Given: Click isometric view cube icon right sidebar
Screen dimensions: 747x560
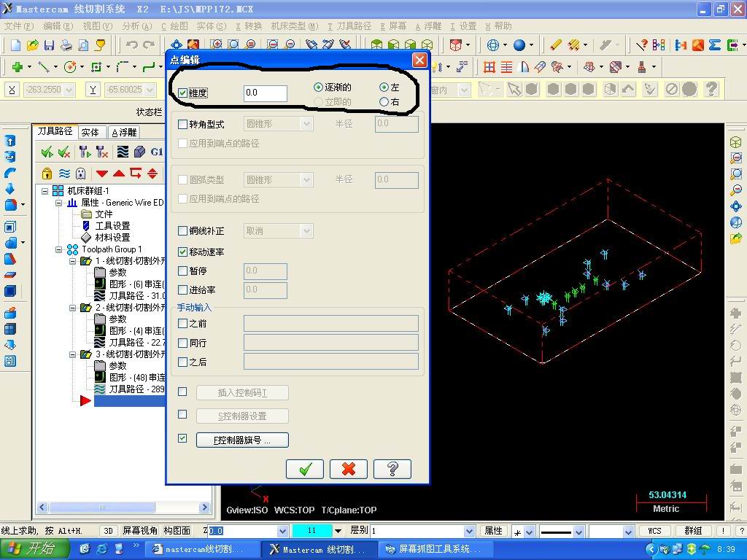Looking at the screenshot, I should (736, 142).
